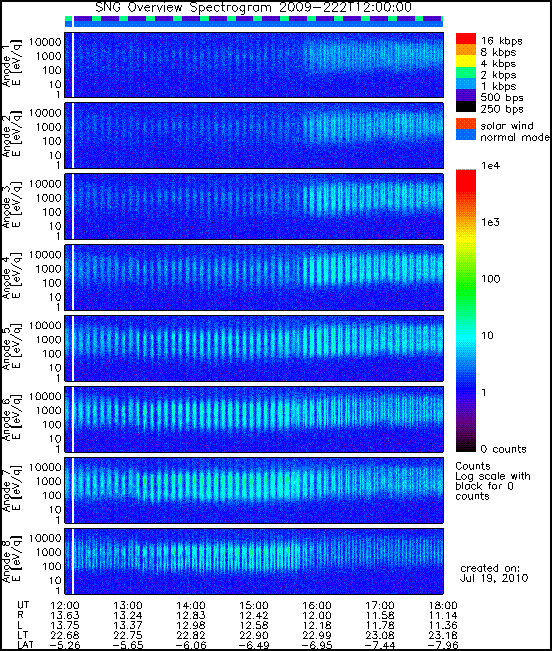Click the LT value 23.18
The image size is (552, 651).
pos(443,635)
